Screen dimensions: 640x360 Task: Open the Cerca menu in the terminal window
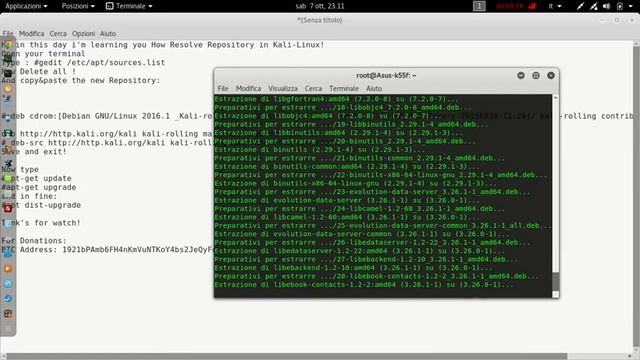[313, 88]
